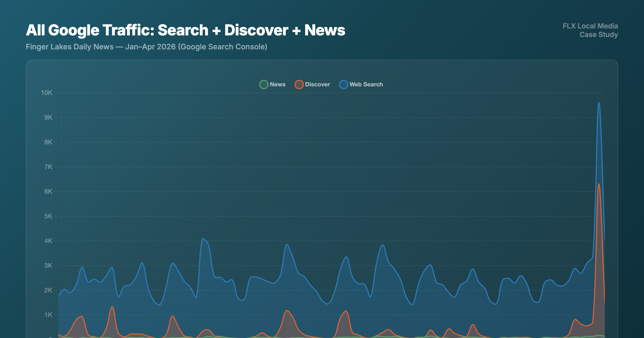
Task: Click the 2K y-axis label
Action: 48,290
